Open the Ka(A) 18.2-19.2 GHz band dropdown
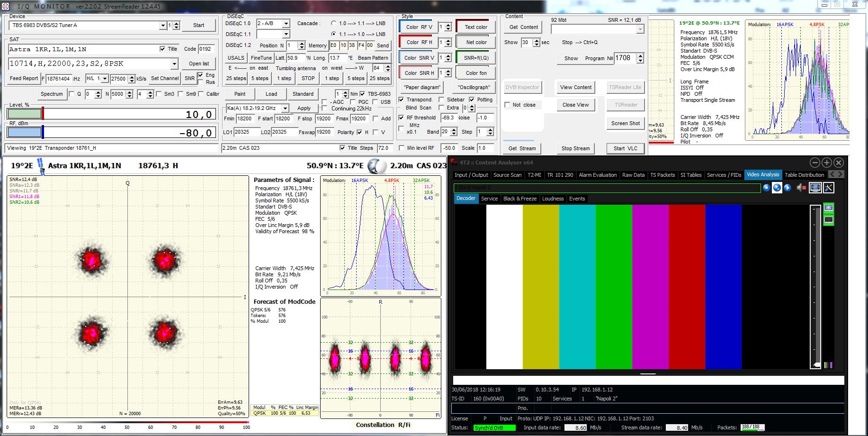Image resolution: width=868 pixels, height=436 pixels. [285, 109]
